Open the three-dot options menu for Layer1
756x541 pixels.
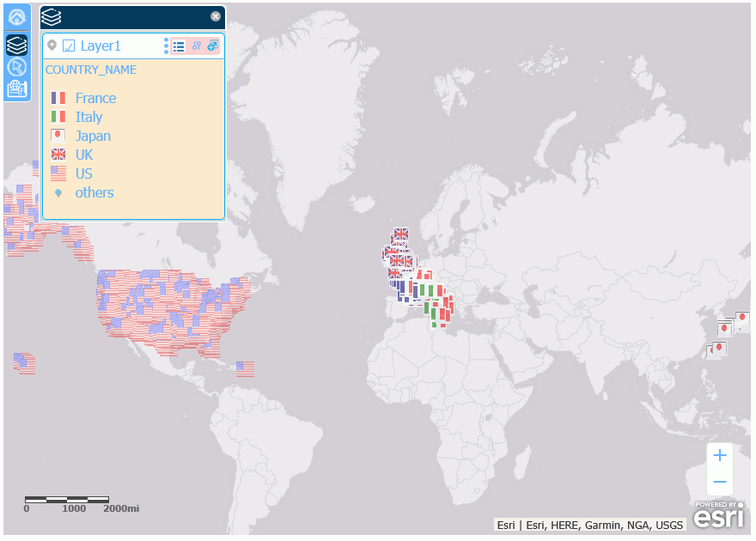tap(166, 46)
